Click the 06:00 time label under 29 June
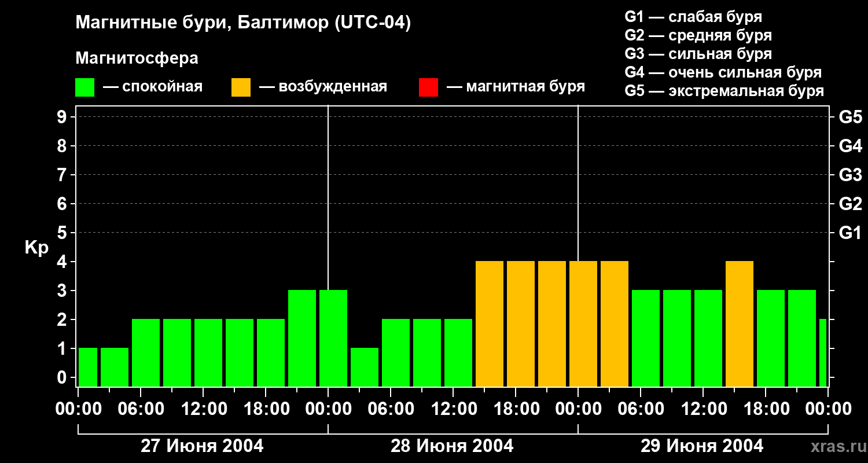The image size is (868, 463). [641, 409]
